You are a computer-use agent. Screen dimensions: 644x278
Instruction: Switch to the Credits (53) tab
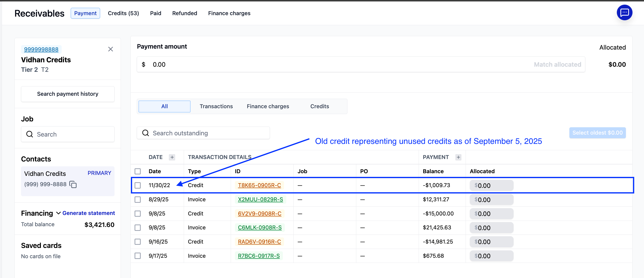click(123, 13)
